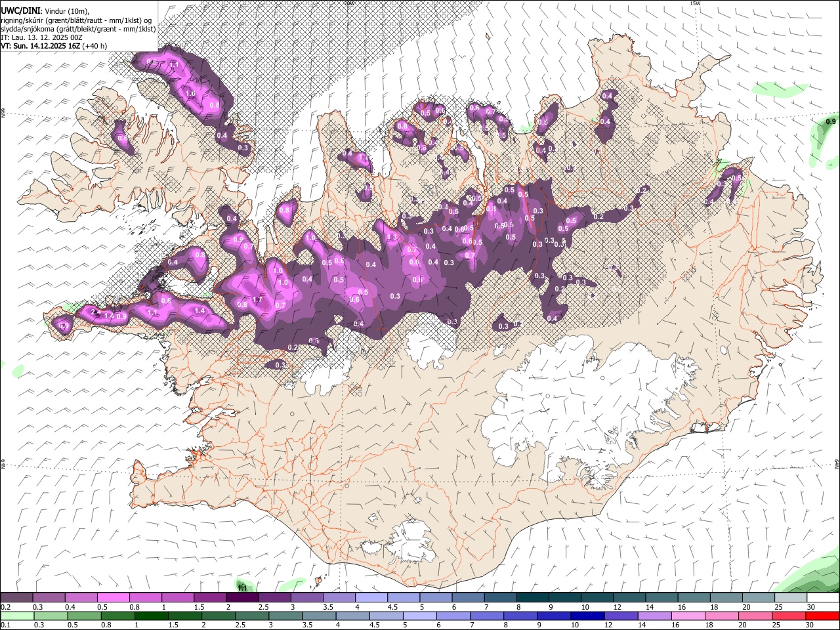Click the '25' label in the upper legend row
Viewport: 840px width, 630px height.
[779, 607]
